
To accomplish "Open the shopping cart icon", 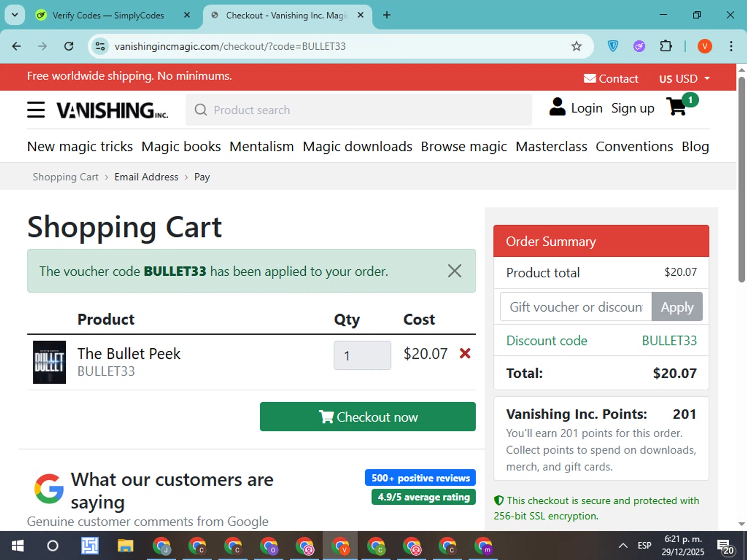I will 677,107.
